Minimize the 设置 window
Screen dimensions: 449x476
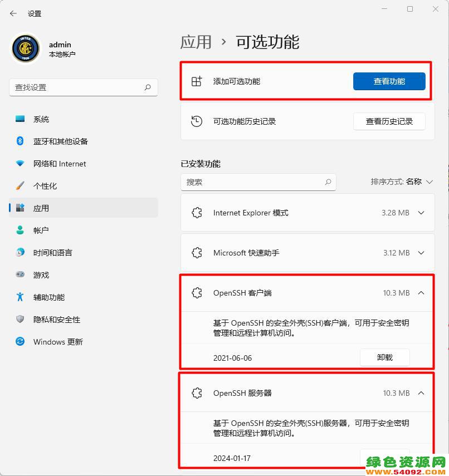[x=384, y=9]
